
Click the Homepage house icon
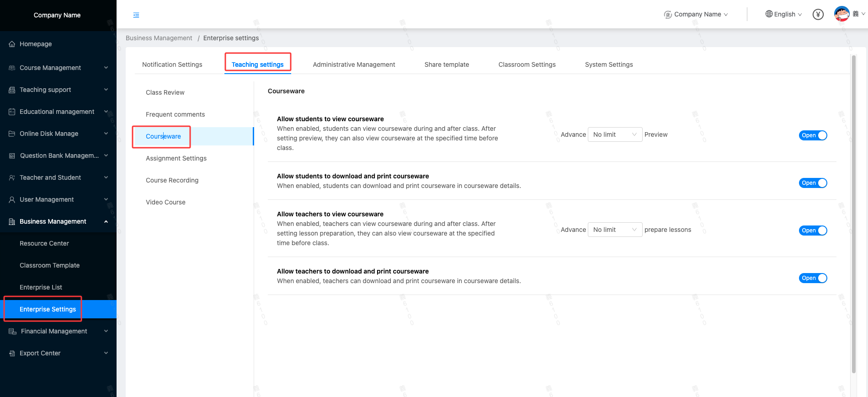pos(12,44)
